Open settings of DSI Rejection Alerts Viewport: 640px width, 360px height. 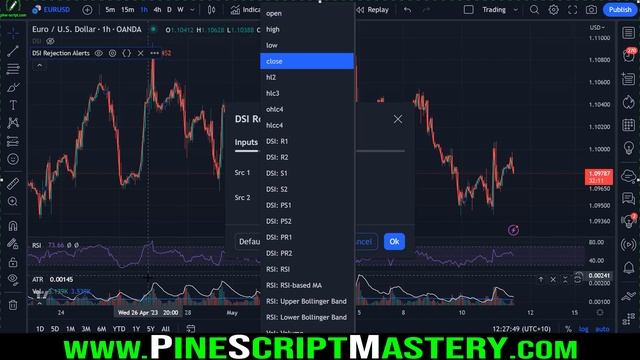(112, 53)
